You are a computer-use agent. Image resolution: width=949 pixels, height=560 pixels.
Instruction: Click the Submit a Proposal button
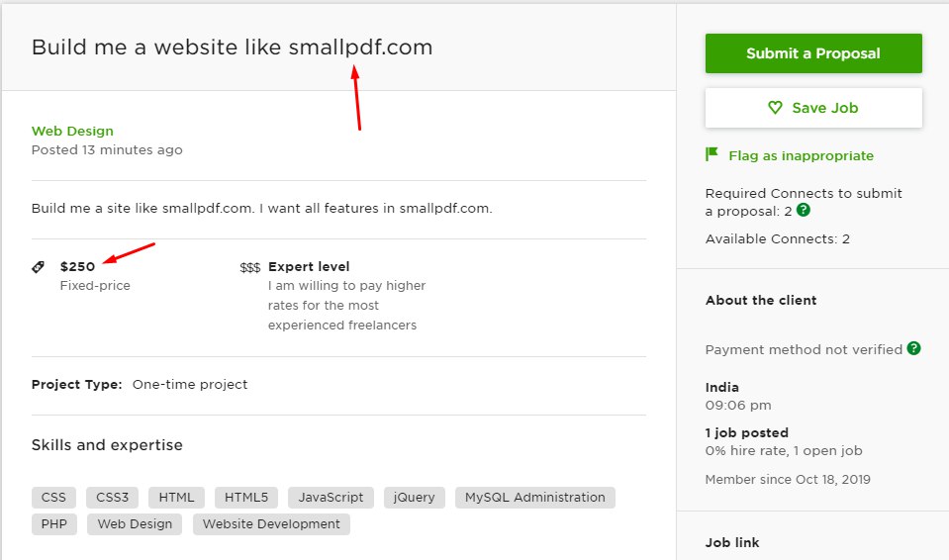813,53
